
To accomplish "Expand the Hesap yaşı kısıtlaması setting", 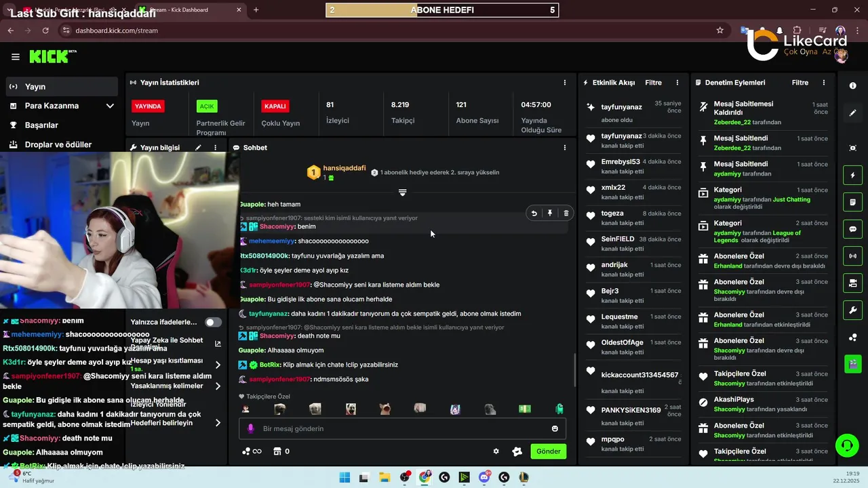I will 218,365.
